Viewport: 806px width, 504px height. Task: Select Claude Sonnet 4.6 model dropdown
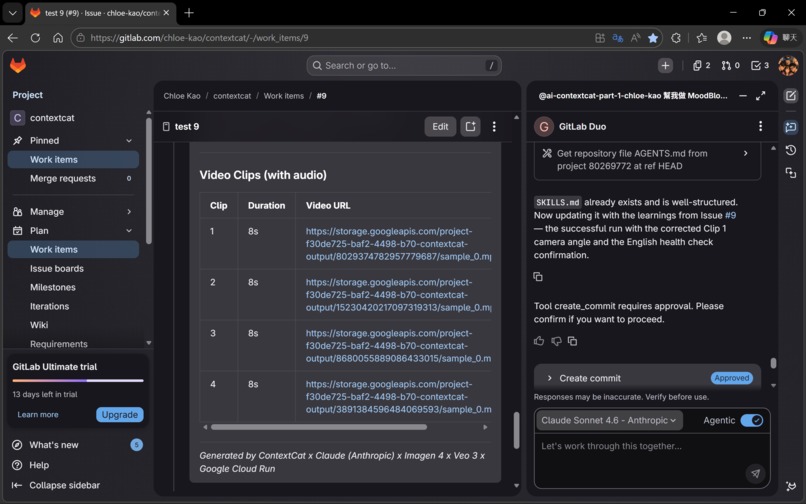point(609,420)
